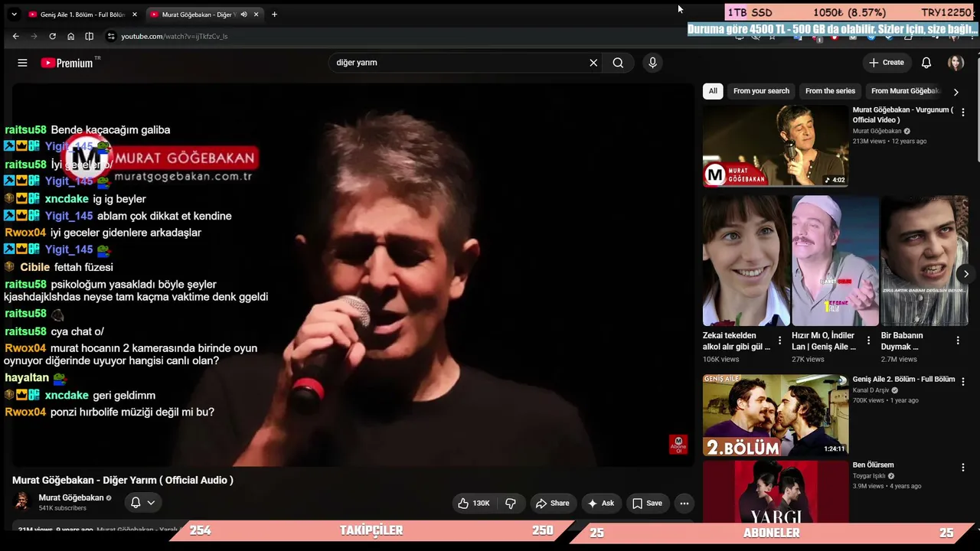Open options for Bir Babanın Duymak Short
The image size is (980, 551).
[958, 341]
